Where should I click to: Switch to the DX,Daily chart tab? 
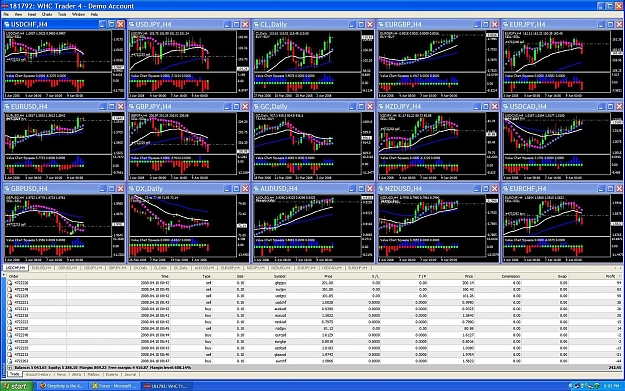click(x=140, y=268)
